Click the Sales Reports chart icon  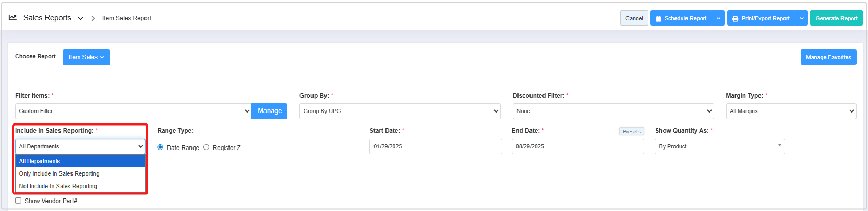tap(13, 18)
